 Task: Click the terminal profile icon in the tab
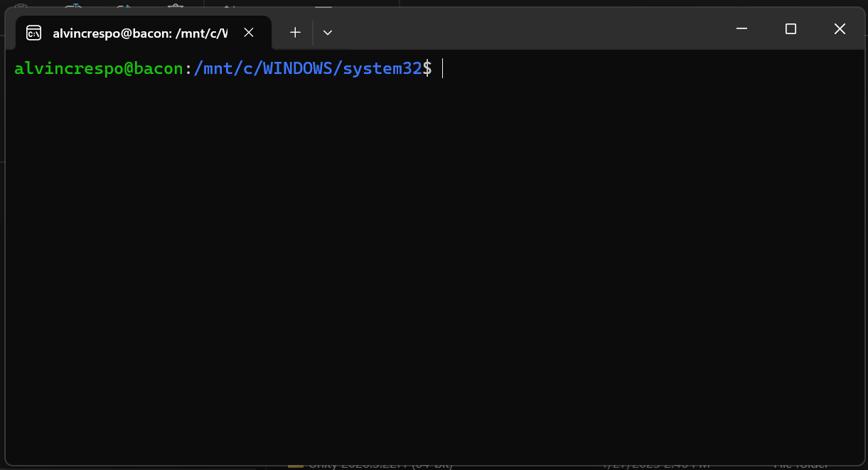click(33, 33)
